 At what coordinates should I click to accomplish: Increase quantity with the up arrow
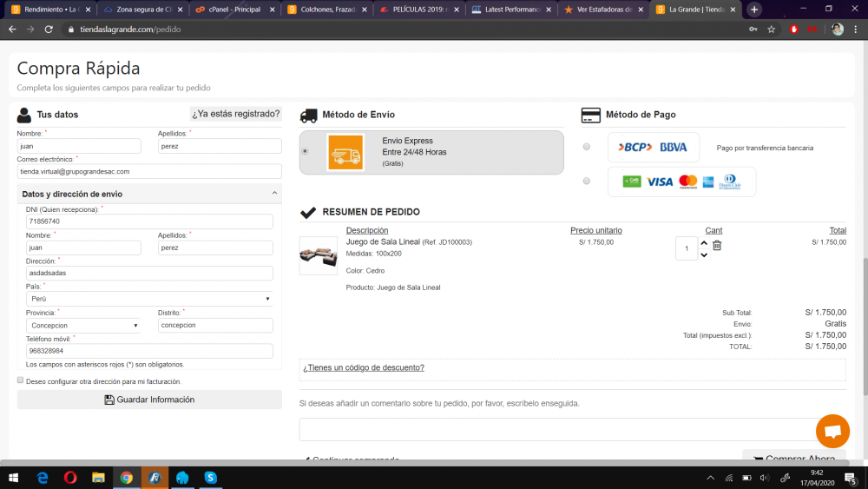pyautogui.click(x=704, y=242)
